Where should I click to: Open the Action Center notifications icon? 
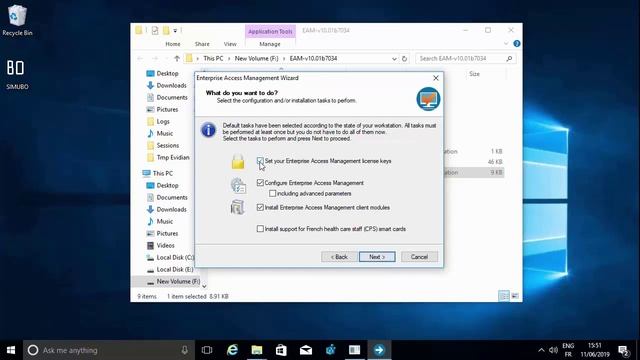[x=623, y=350]
